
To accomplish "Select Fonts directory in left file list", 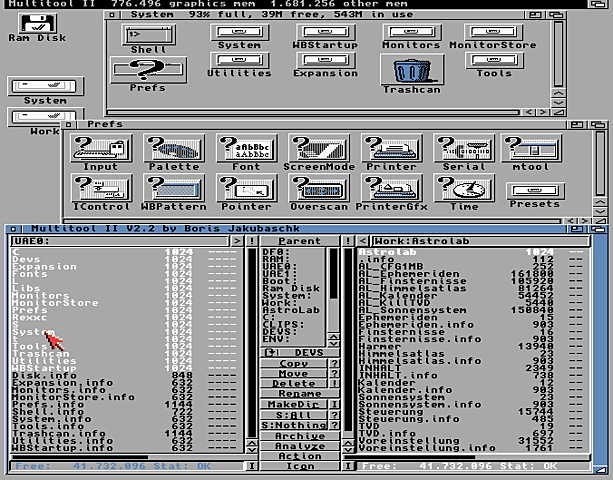I will coord(125,274).
